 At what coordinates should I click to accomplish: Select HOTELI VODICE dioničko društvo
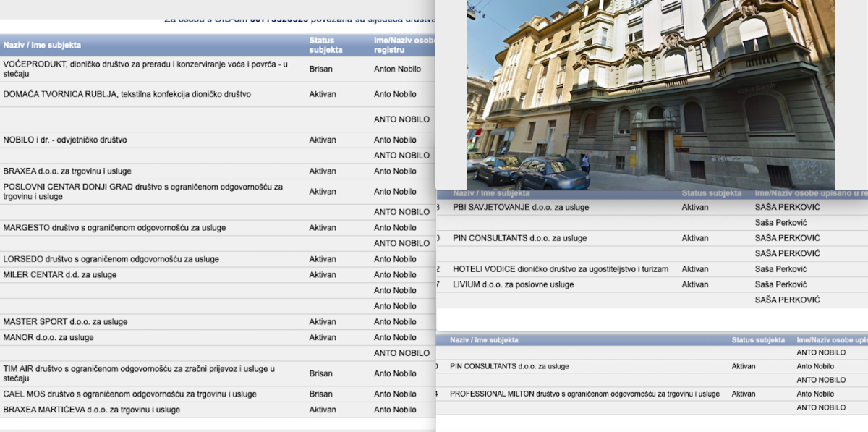coord(561,269)
